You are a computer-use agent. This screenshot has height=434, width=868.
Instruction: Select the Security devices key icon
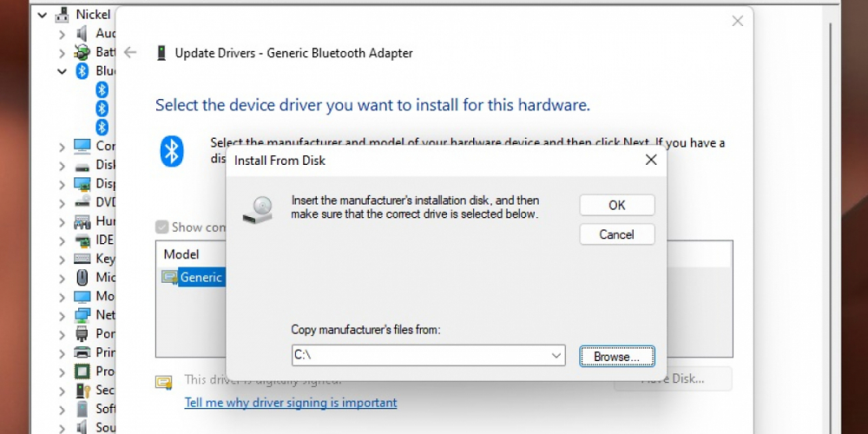[82, 391]
